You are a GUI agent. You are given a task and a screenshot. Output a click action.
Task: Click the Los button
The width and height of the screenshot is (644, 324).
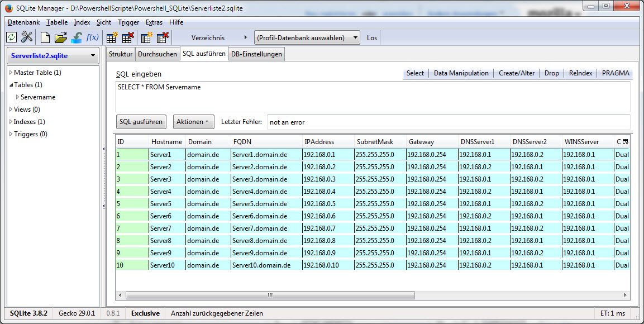pos(372,38)
